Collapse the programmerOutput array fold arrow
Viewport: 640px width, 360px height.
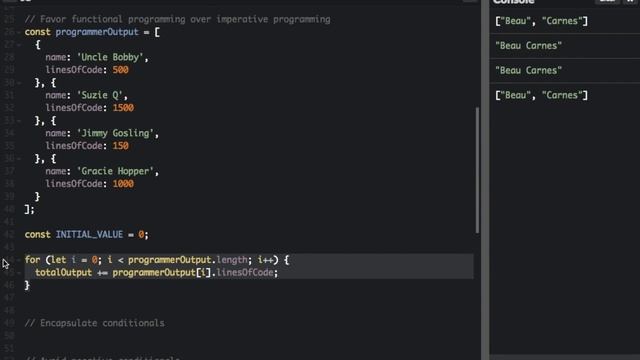coord(19,32)
